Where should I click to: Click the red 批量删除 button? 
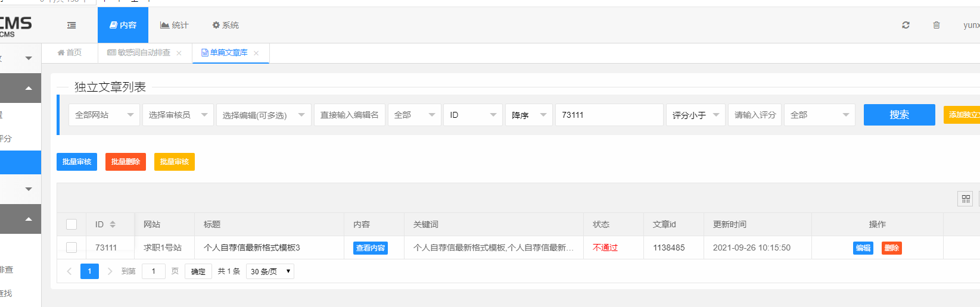tap(126, 162)
